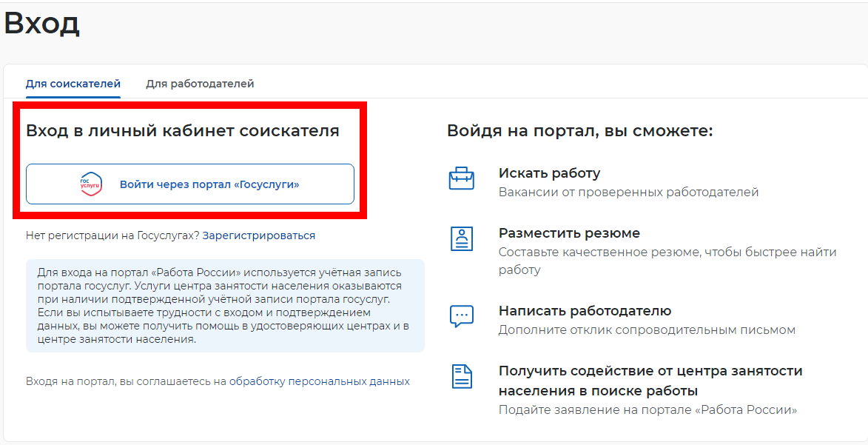The width and height of the screenshot is (868, 445).
Task: Click the resume icon beside «Разместить резюме»
Action: (x=461, y=239)
